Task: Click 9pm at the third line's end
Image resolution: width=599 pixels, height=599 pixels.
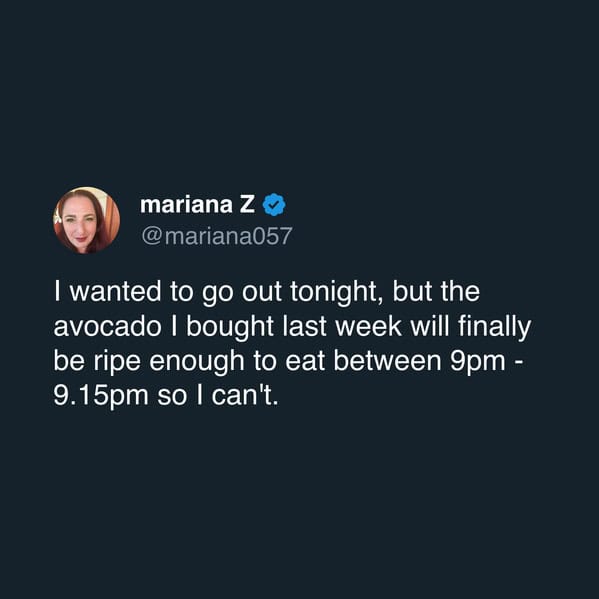Action: [x=478, y=363]
